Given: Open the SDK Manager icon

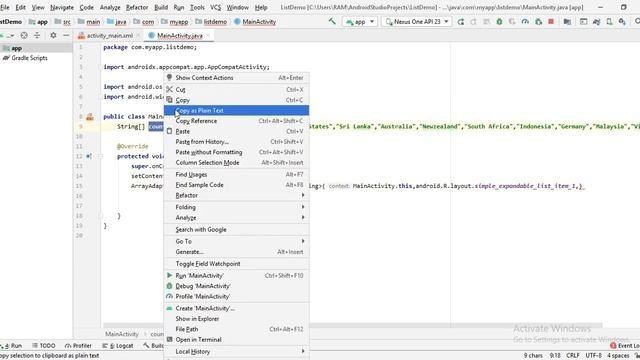Looking at the screenshot, I should pos(622,22).
